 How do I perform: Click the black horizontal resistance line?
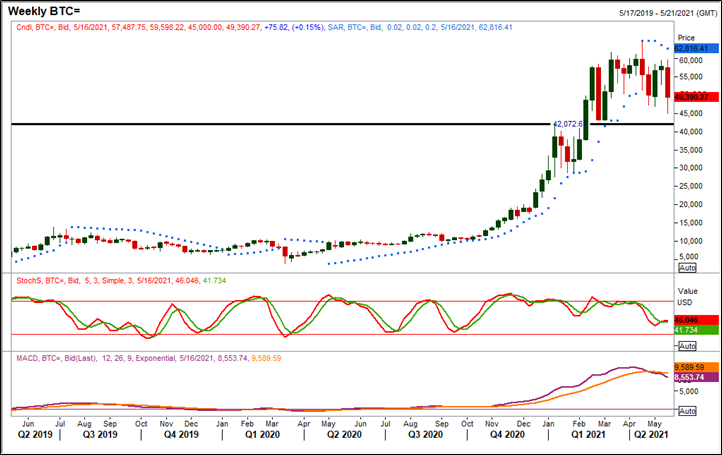pyautogui.click(x=342, y=124)
